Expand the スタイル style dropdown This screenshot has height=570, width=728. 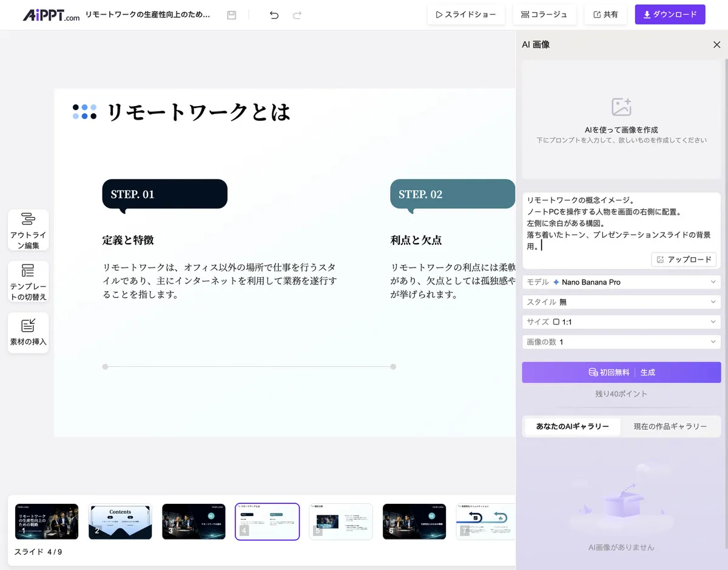(621, 302)
